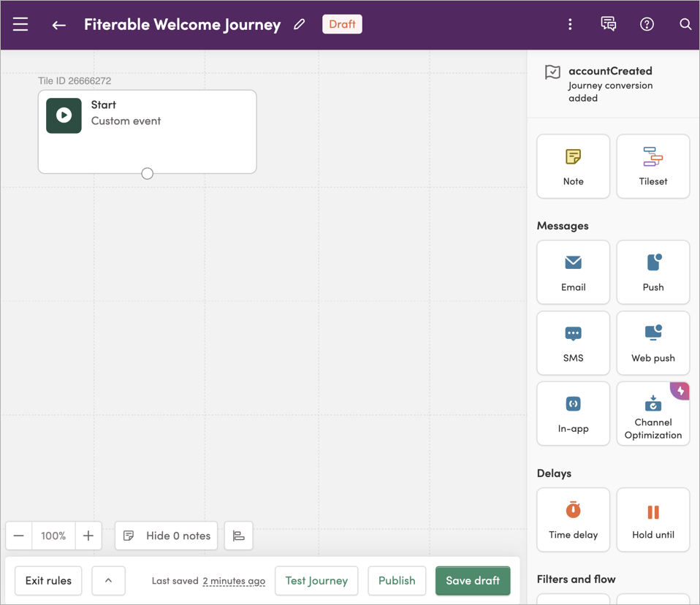Open the chat feedback icon
Image resolution: width=700 pixels, height=605 pixels.
point(608,24)
